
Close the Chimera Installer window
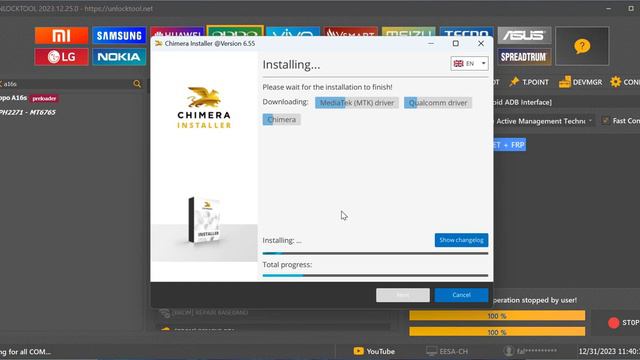[x=481, y=43]
